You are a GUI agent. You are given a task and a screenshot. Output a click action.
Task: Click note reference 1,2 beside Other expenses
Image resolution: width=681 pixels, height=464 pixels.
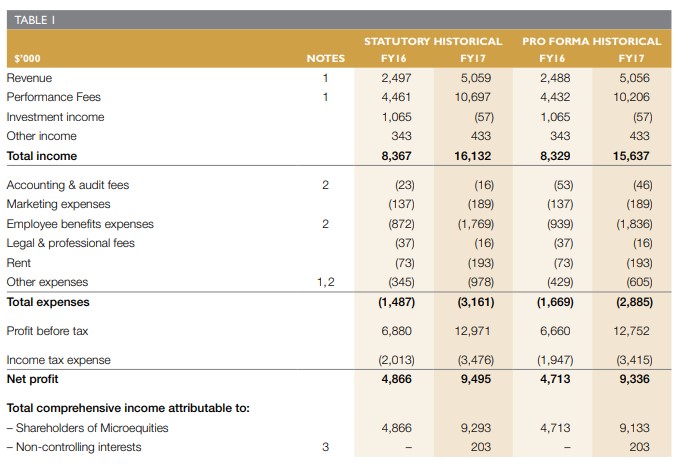(x=326, y=282)
